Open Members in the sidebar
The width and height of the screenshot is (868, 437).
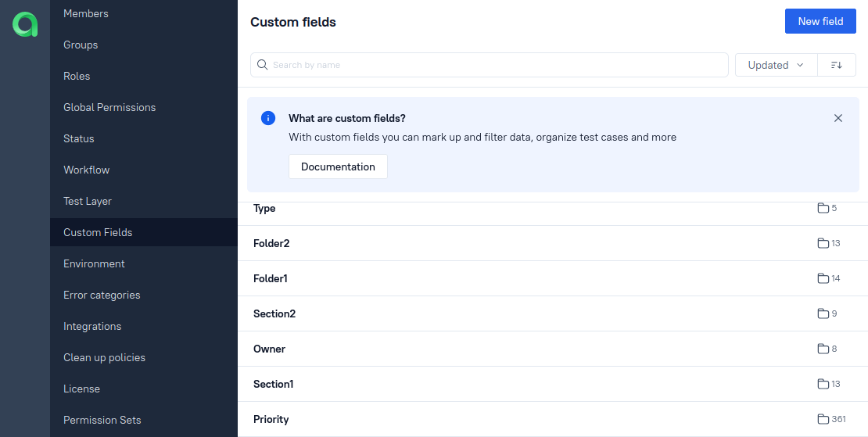pos(86,13)
